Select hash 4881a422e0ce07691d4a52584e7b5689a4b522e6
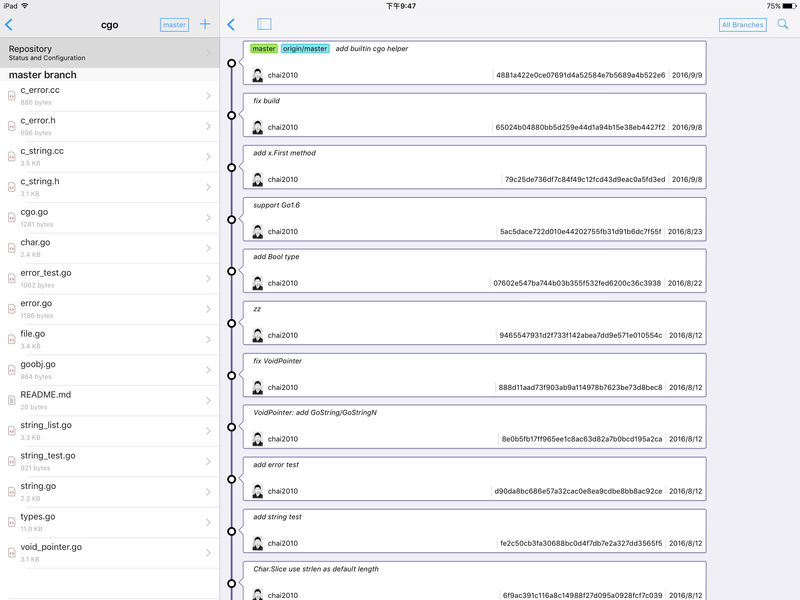 click(x=581, y=75)
